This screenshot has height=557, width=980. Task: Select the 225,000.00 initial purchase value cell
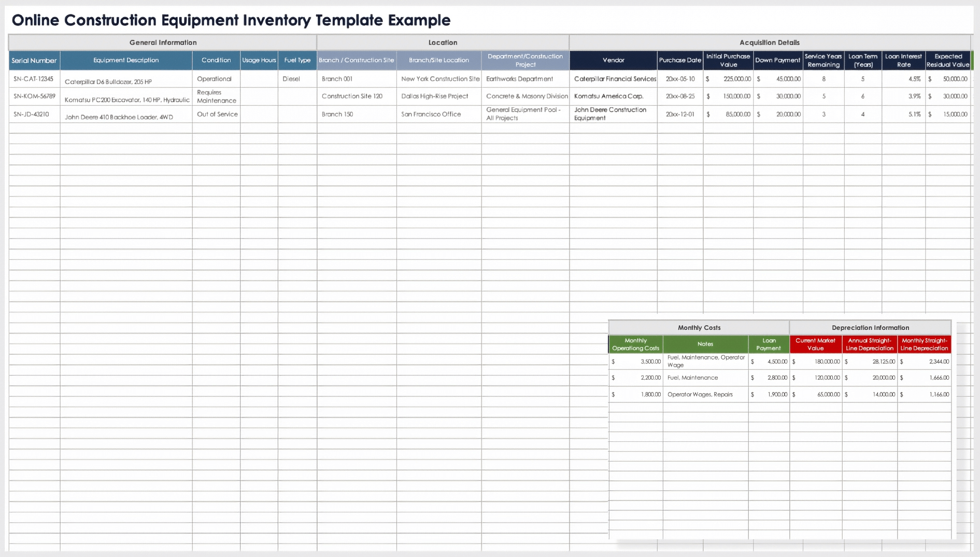pos(728,79)
